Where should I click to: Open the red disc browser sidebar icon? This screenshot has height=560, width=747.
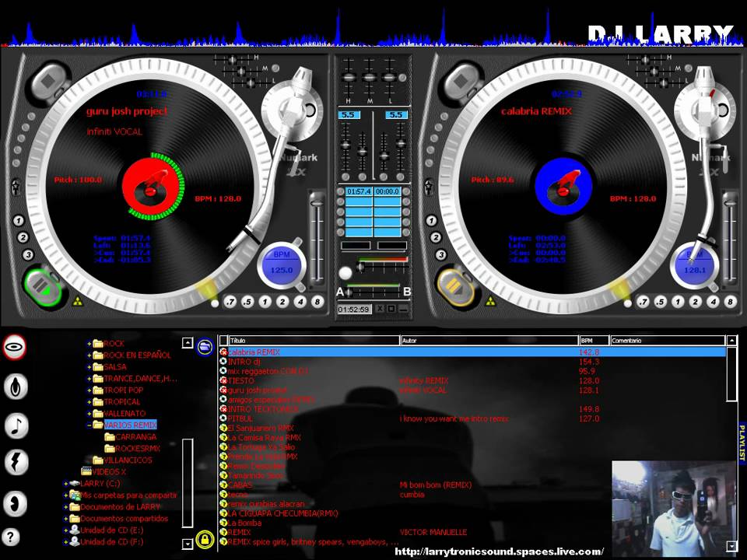15,347
